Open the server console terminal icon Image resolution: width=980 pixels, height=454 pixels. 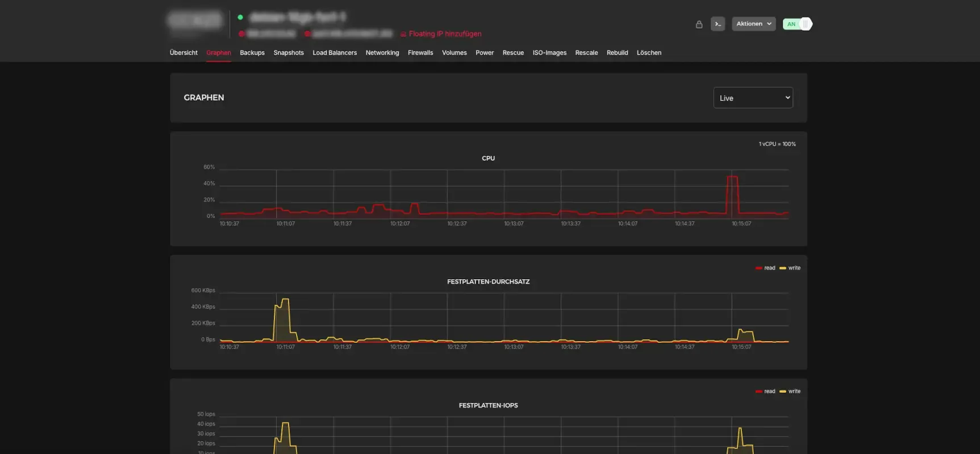point(718,24)
